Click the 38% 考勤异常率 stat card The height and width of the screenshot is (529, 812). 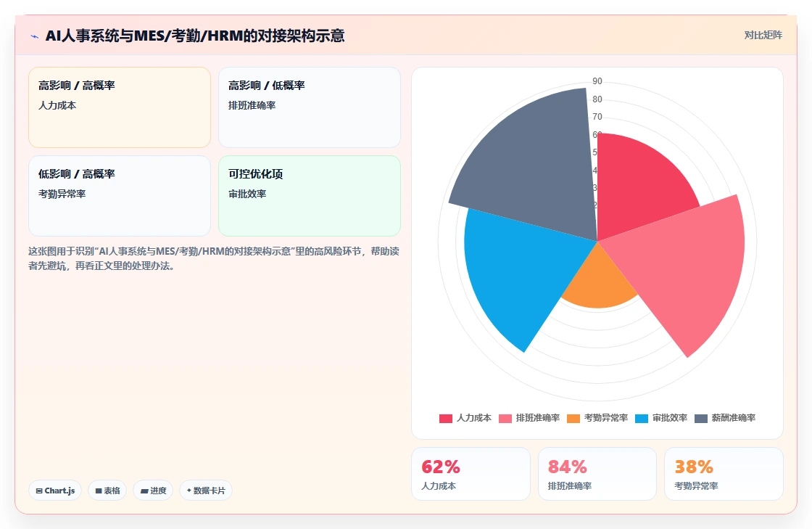[724, 474]
